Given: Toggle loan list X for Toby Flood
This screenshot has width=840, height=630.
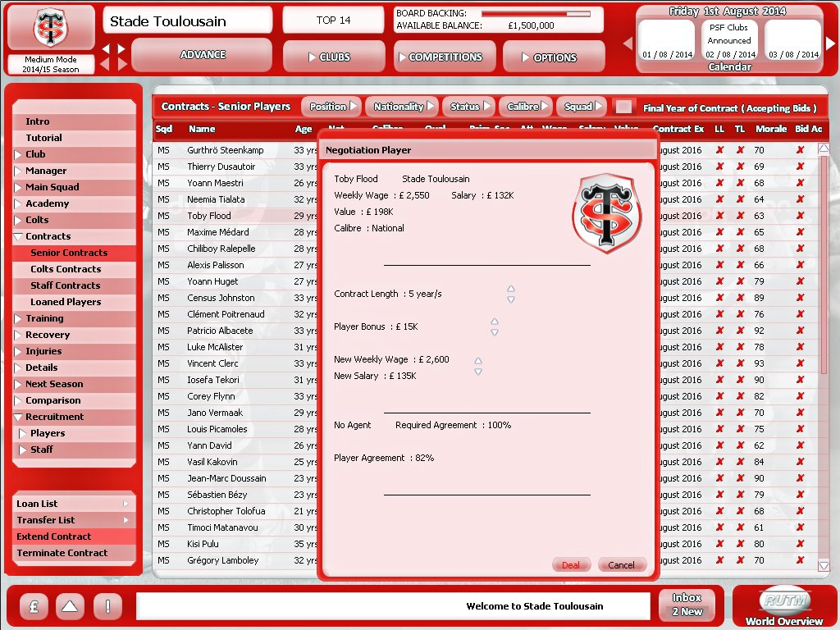Looking at the screenshot, I should [719, 216].
